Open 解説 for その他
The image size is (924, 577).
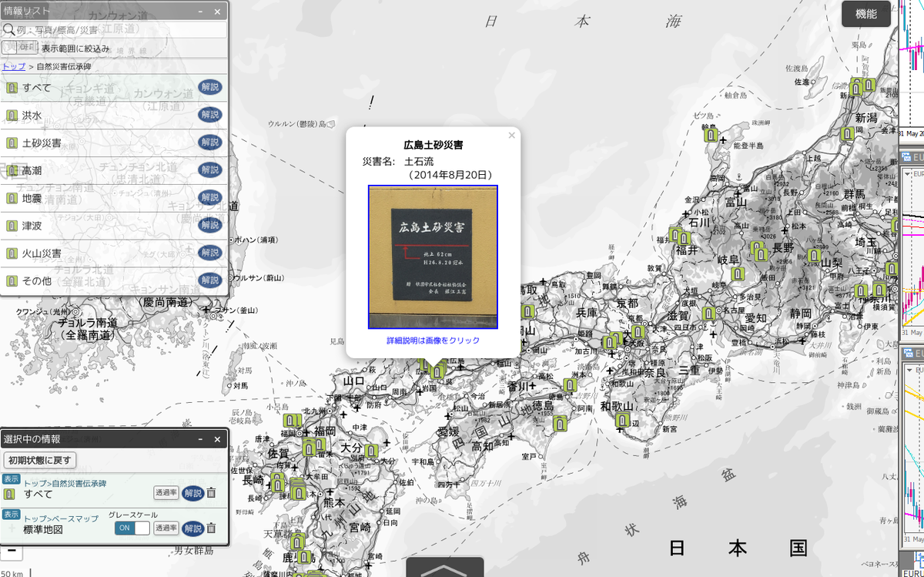click(209, 280)
